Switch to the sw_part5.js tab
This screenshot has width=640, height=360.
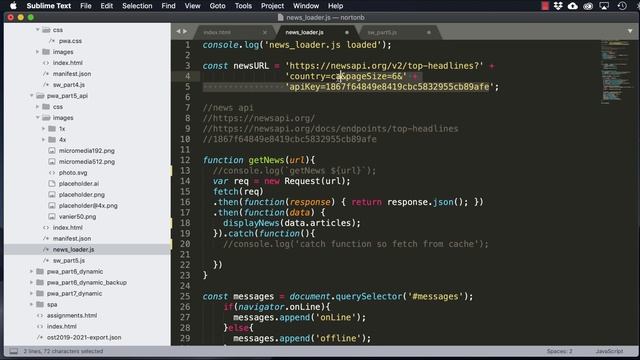[x=382, y=32]
